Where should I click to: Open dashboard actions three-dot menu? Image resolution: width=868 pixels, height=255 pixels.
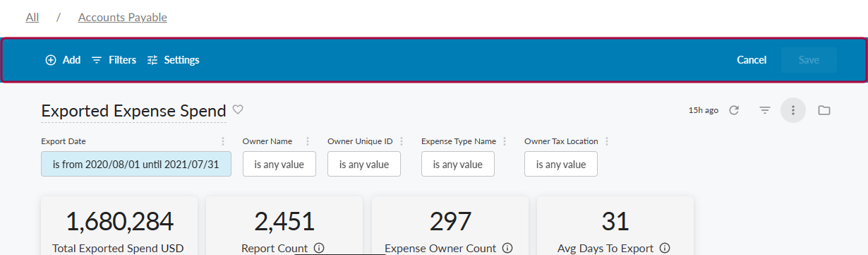[793, 110]
